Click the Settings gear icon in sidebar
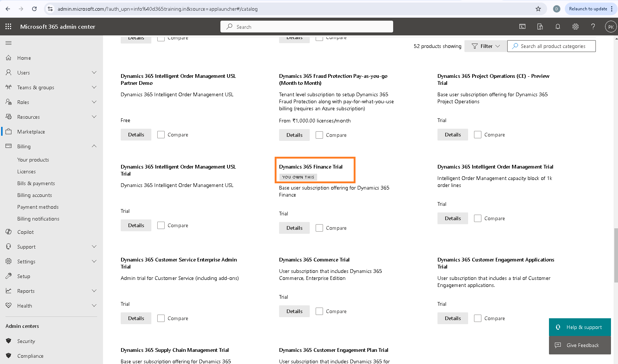This screenshot has width=618, height=364. tap(8, 261)
